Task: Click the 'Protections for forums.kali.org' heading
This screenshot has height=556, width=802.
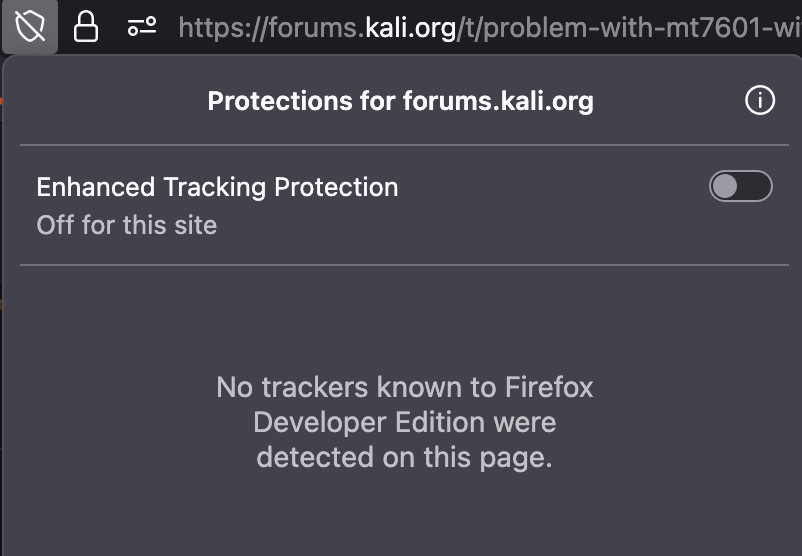Action: (x=400, y=101)
